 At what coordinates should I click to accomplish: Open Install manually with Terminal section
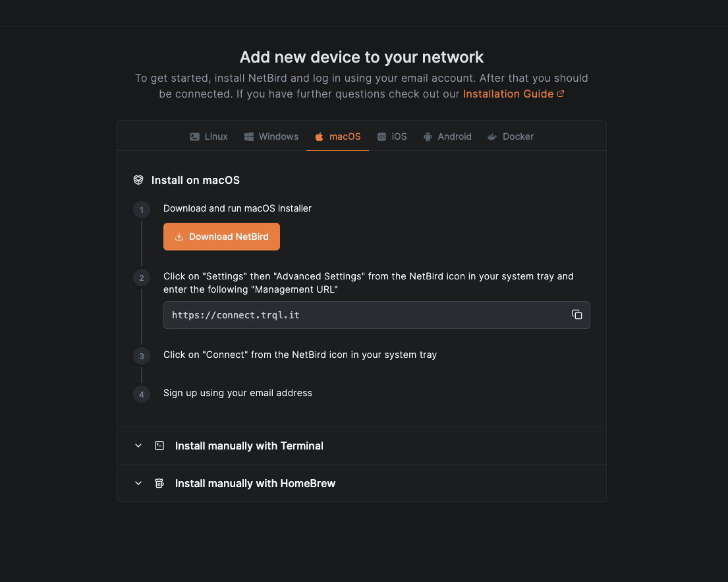click(249, 446)
